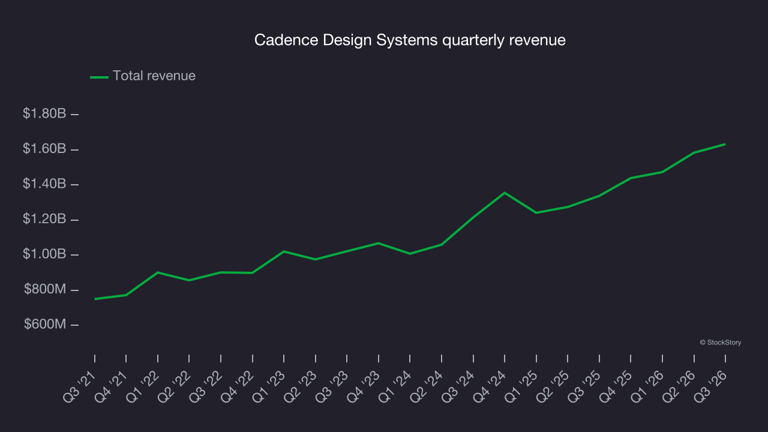Click the Q4 '23 x-axis label
This screenshot has height=432, width=768.
pos(363,387)
